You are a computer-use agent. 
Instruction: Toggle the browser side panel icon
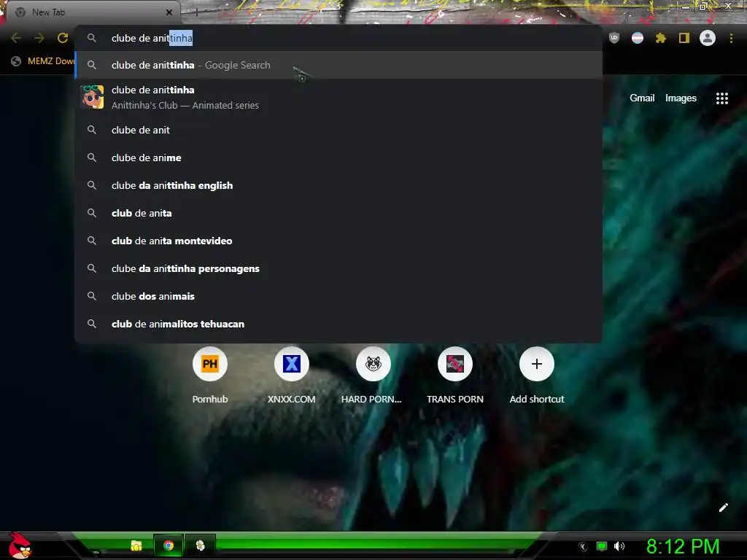click(x=684, y=38)
